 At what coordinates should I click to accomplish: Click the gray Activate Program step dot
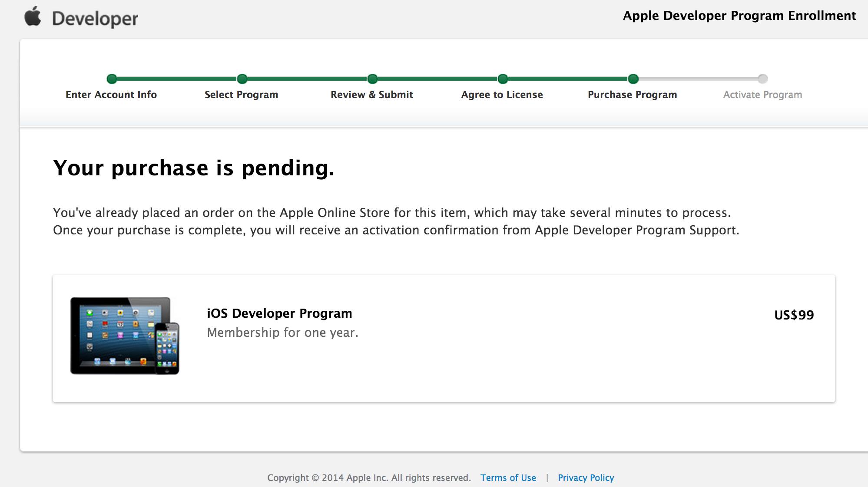(762, 79)
